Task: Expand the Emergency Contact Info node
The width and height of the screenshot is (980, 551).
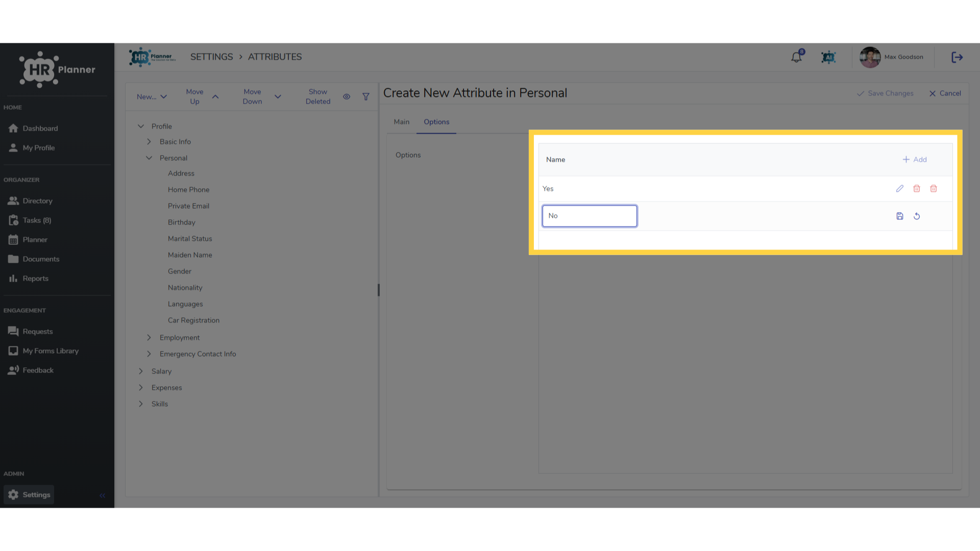Action: tap(149, 354)
